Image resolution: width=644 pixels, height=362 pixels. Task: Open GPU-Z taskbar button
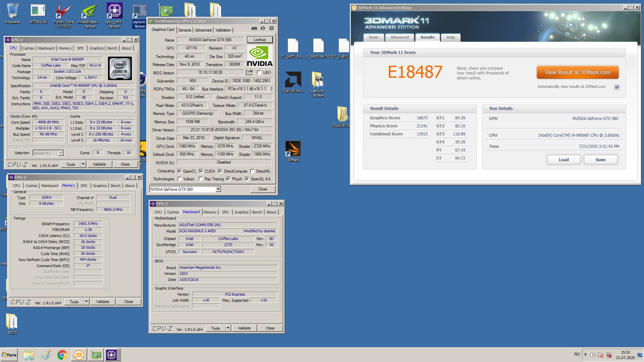96,355
